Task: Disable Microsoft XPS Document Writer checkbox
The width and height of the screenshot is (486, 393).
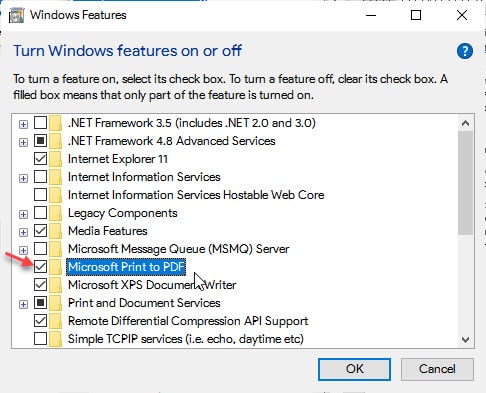Action: pos(40,285)
